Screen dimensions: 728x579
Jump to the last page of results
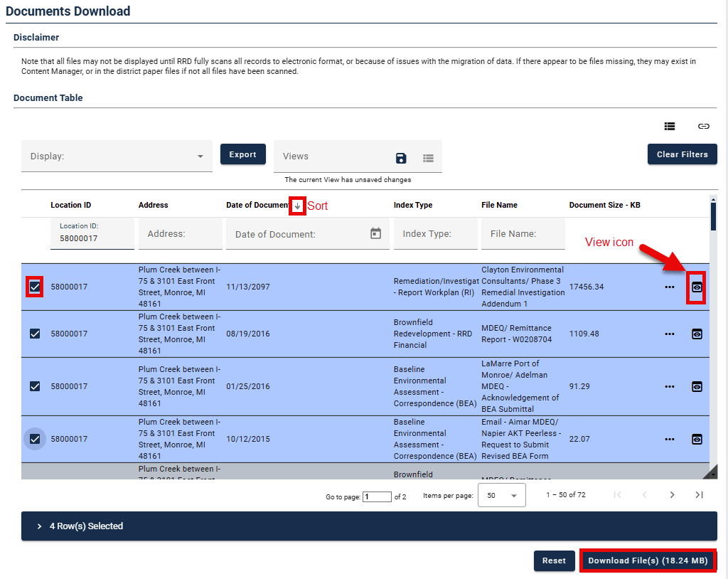[x=700, y=495]
